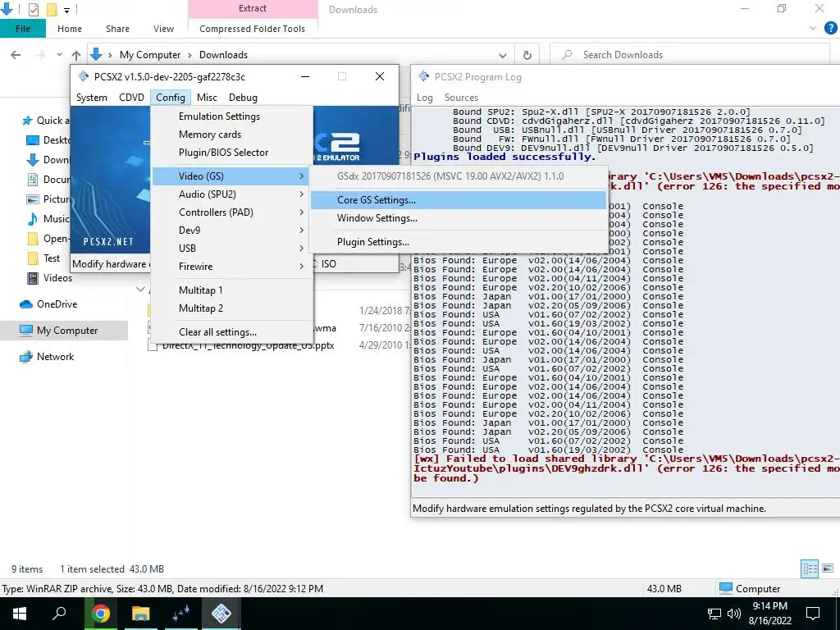Open recent locations dropdown arrow

pyautogui.click(x=59, y=55)
